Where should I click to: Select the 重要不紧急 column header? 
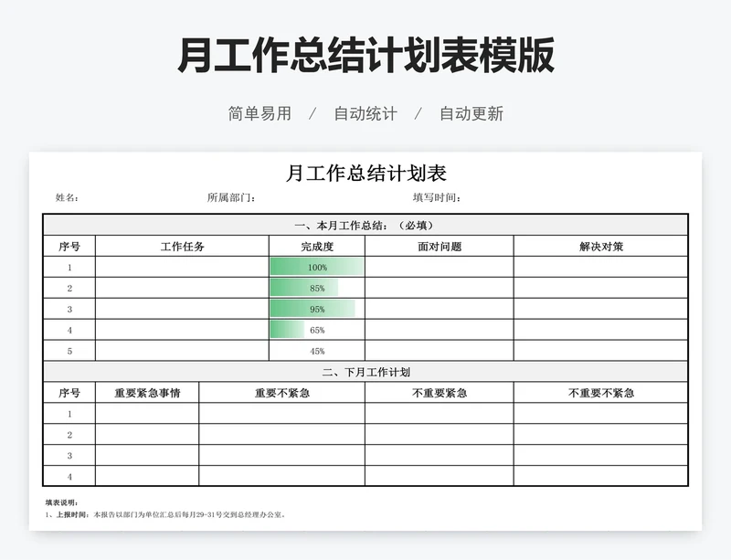[x=282, y=393]
